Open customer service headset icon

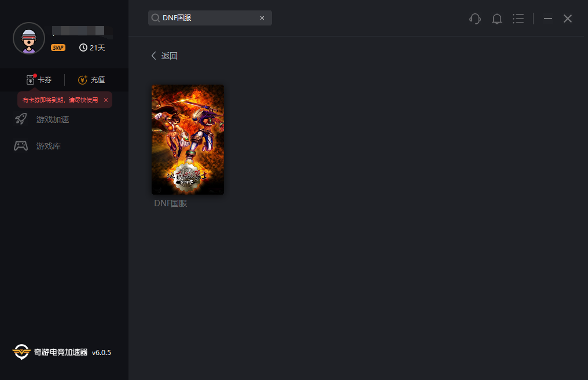coord(475,19)
